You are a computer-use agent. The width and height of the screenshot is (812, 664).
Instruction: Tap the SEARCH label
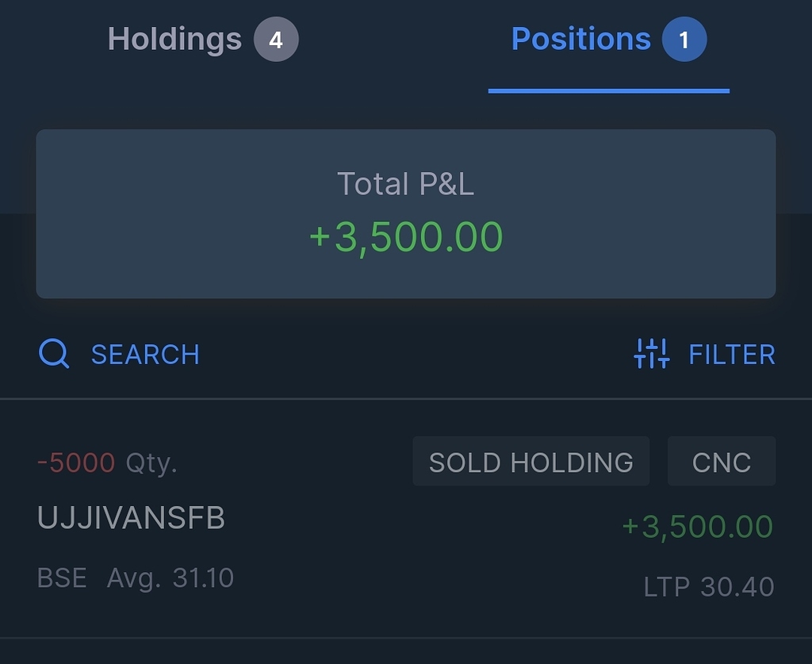pyautogui.click(x=146, y=355)
